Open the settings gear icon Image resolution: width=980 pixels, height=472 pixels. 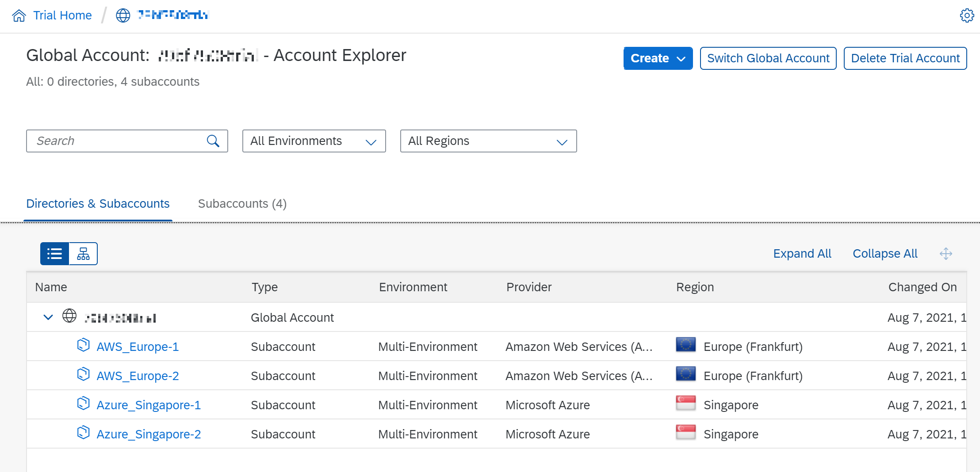[967, 15]
